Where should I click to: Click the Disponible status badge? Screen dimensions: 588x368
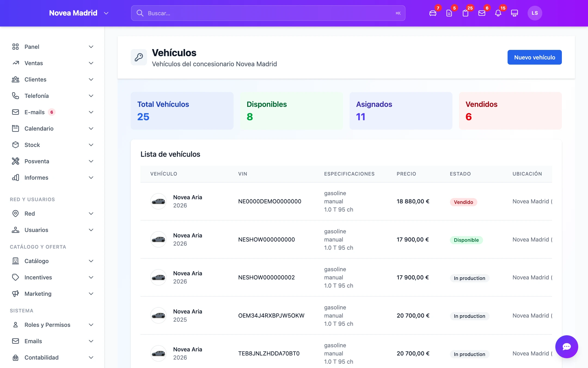click(466, 240)
